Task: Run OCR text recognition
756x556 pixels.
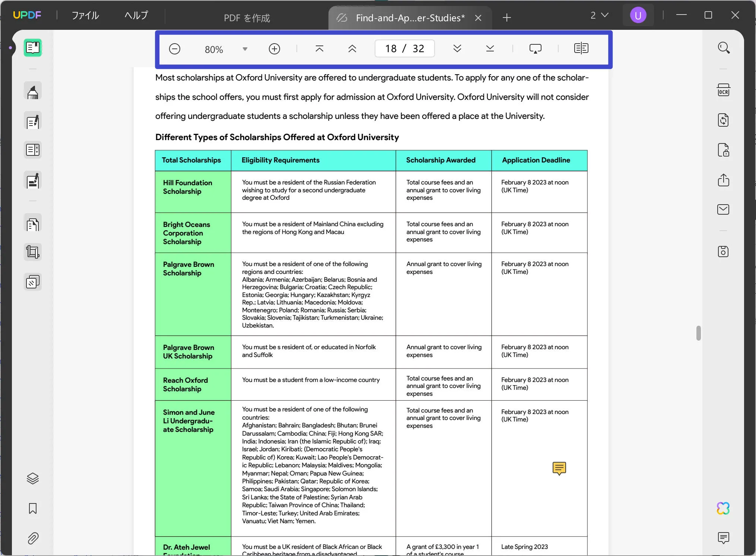Action: [724, 90]
